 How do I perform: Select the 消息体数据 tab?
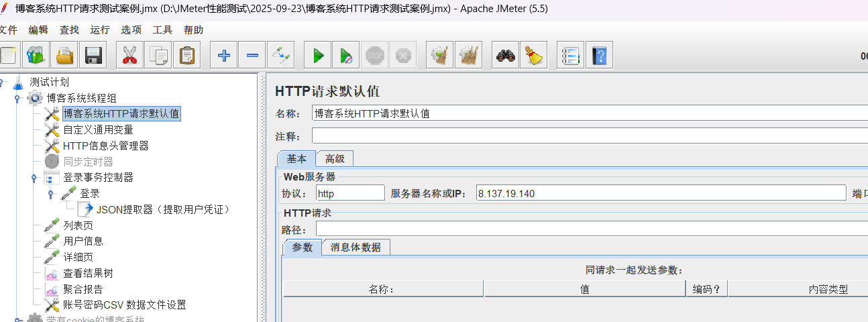click(356, 247)
